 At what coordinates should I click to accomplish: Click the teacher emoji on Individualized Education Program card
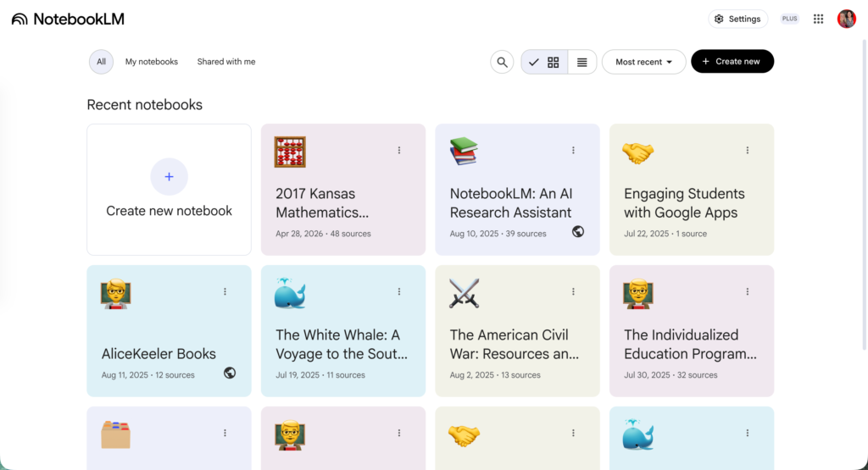click(x=637, y=294)
